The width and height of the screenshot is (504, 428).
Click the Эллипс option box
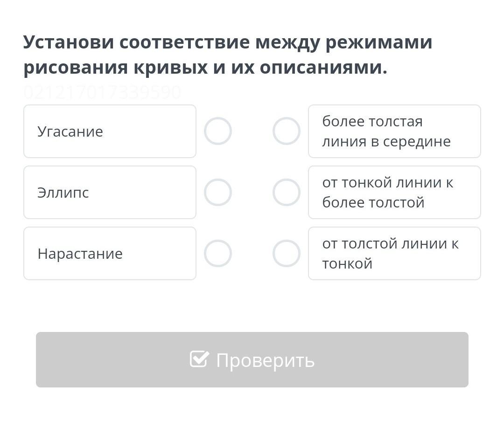pos(110,192)
